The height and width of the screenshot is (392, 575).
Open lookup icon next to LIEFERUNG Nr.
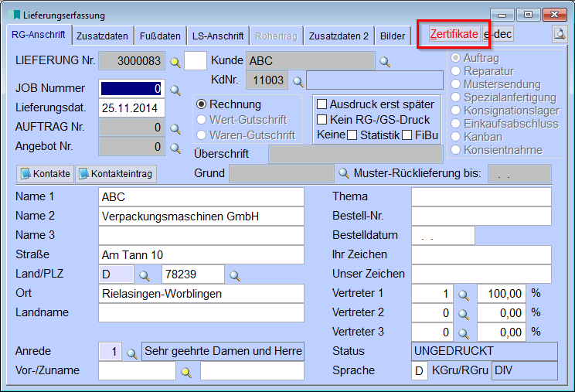coord(175,63)
